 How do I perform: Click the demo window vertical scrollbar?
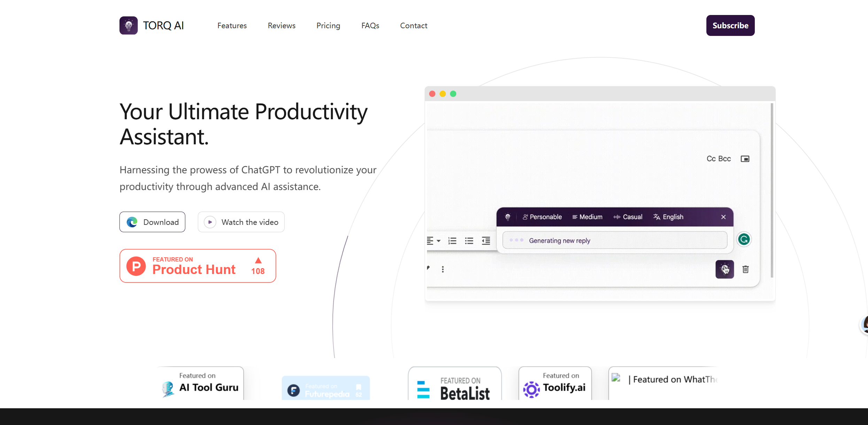click(x=772, y=190)
